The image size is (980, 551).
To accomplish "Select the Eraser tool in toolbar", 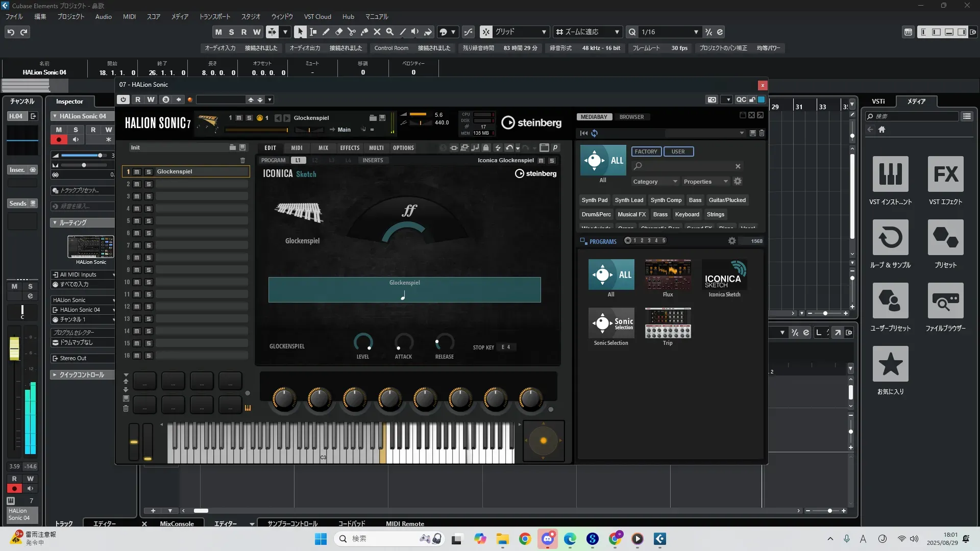I will click(x=338, y=32).
